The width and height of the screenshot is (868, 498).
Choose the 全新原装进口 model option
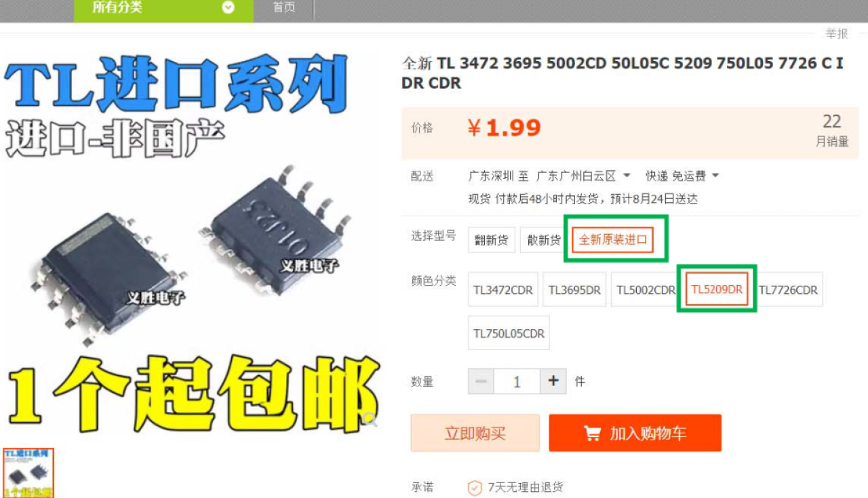pyautogui.click(x=613, y=240)
